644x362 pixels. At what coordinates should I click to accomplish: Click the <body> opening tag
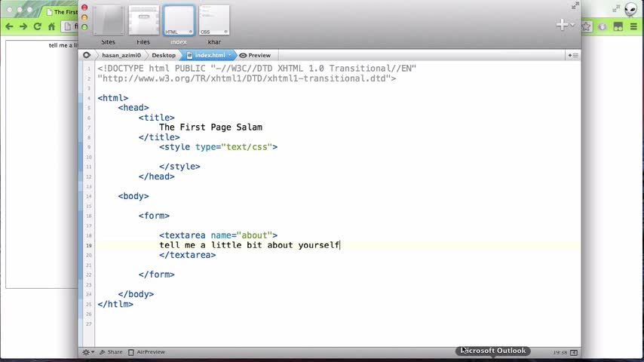click(133, 196)
